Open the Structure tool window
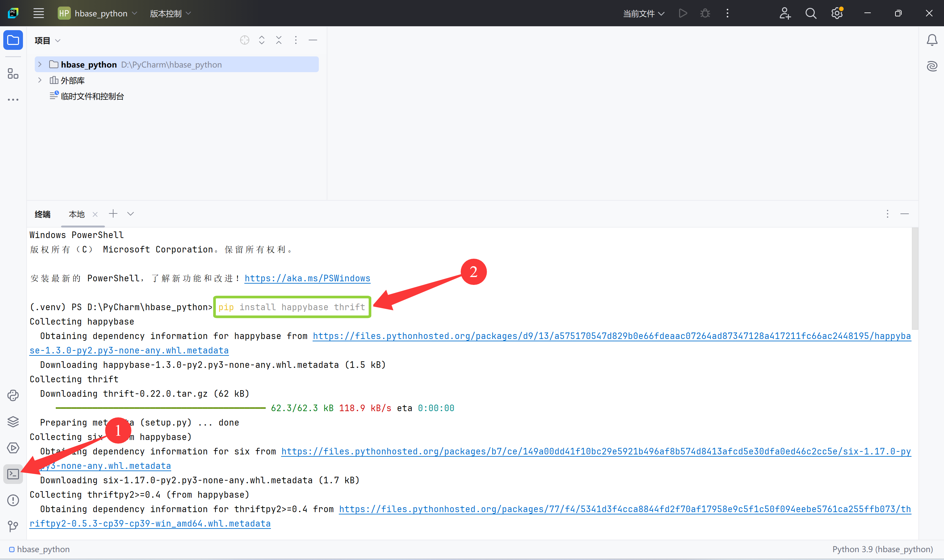Screen dimensions: 944x560 click(13, 74)
